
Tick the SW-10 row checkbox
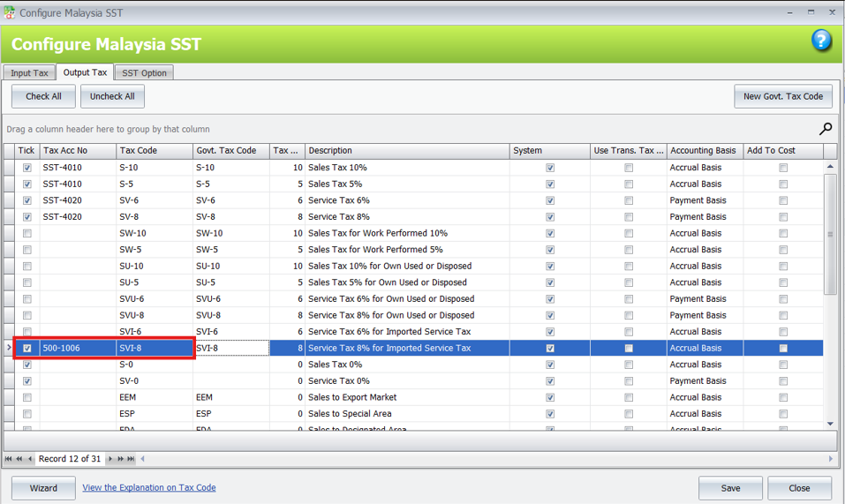(x=27, y=234)
